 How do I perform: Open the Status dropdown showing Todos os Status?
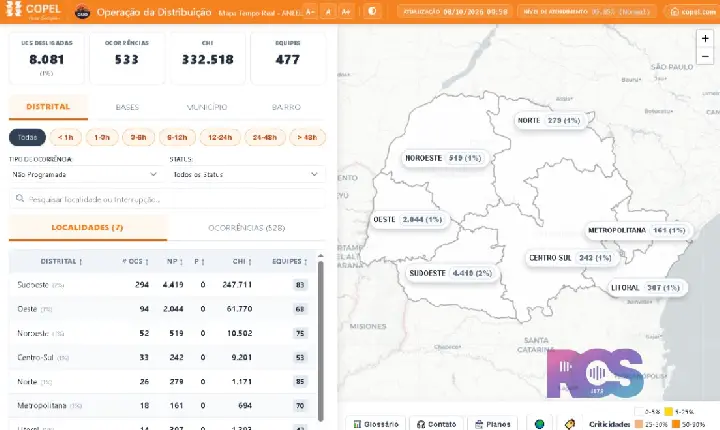click(x=246, y=175)
